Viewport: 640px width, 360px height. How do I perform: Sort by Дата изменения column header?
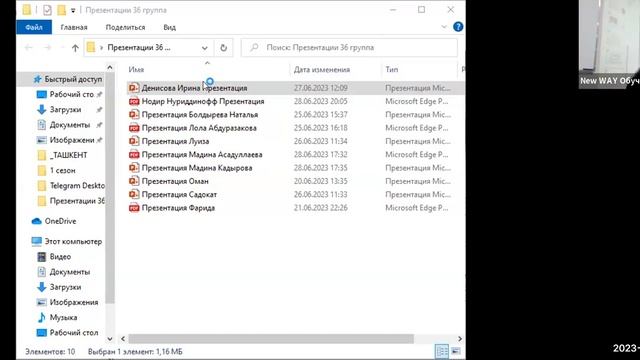(322, 70)
